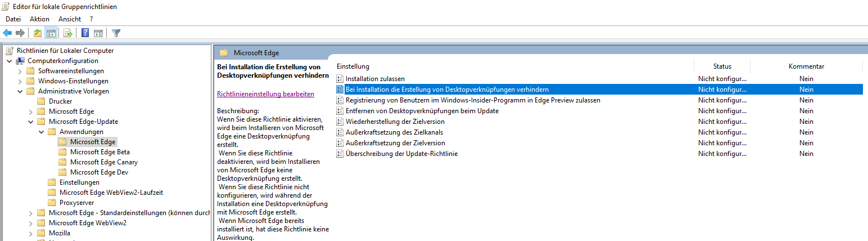The height and width of the screenshot is (241, 868).
Task: Click the policy icon of Außerkraftsetzung des Zielkanals
Action: [340, 132]
